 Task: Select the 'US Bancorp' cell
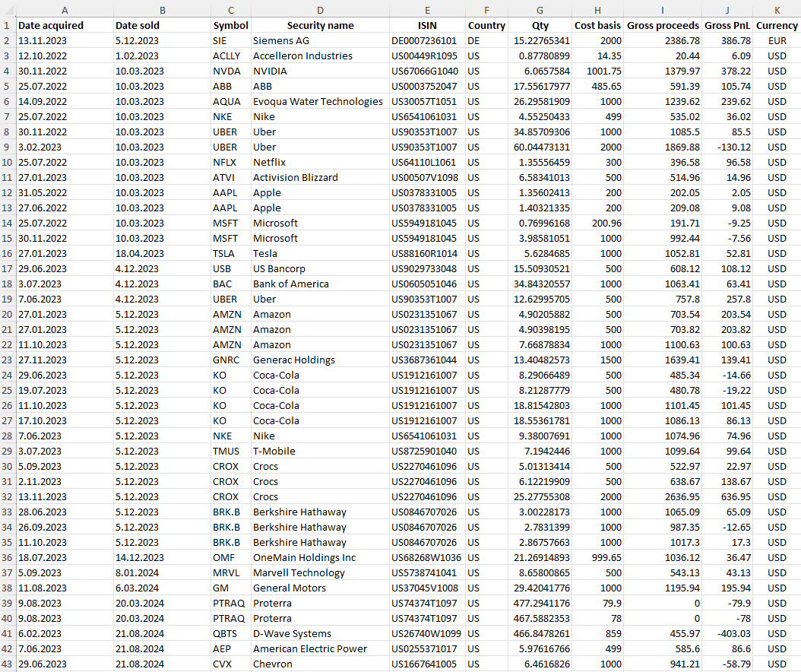(320, 269)
